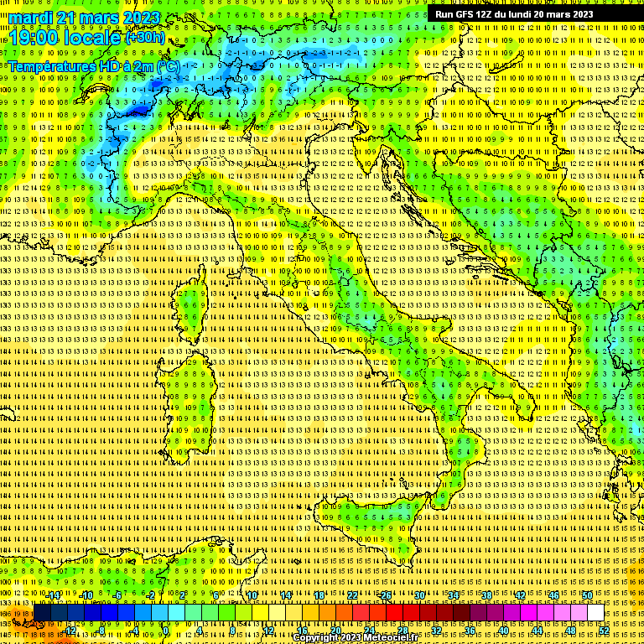Click the '22' label above the legend

[x=352, y=595]
